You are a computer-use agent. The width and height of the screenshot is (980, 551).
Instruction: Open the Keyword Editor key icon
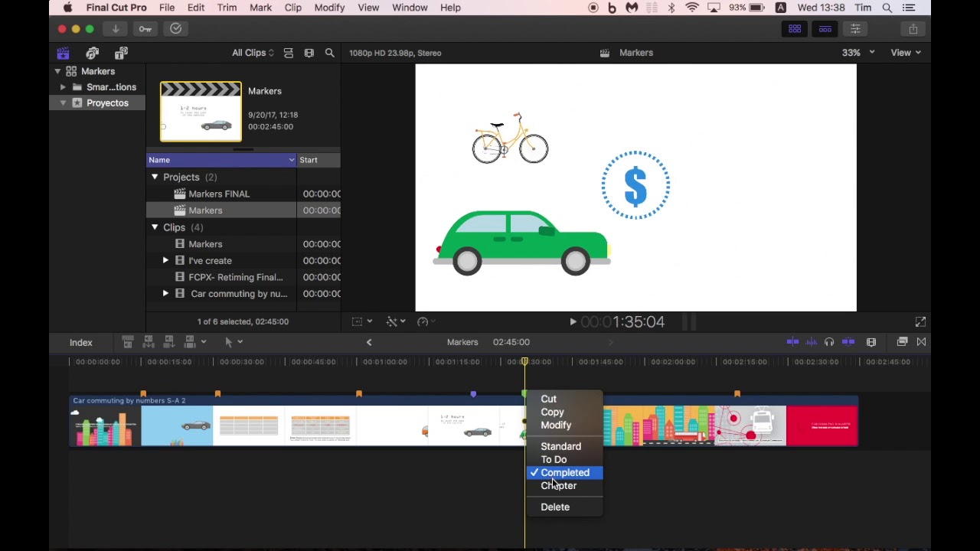point(145,29)
